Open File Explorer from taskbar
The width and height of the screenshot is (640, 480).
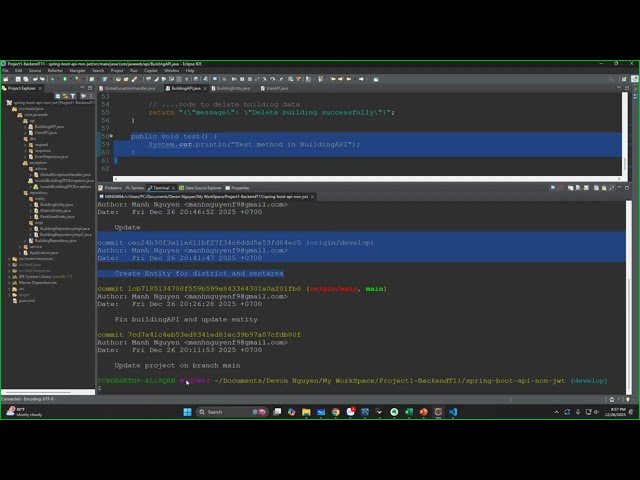pos(306,412)
